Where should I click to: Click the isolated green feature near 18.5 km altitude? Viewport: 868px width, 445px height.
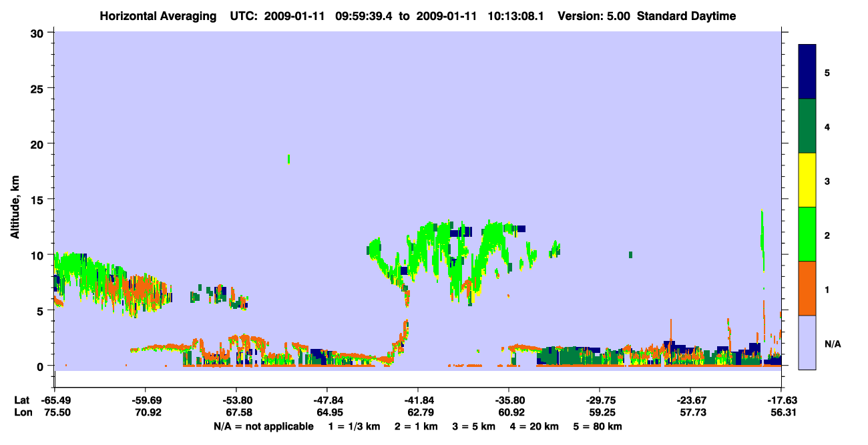point(288,159)
